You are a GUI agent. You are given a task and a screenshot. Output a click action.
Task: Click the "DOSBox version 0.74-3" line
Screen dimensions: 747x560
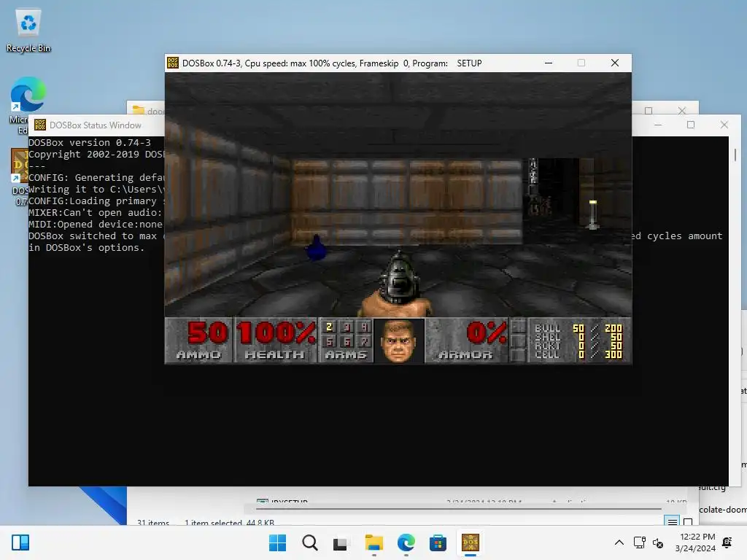90,142
